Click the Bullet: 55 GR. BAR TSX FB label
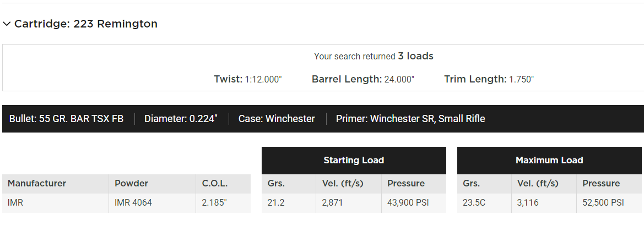 [x=66, y=119]
